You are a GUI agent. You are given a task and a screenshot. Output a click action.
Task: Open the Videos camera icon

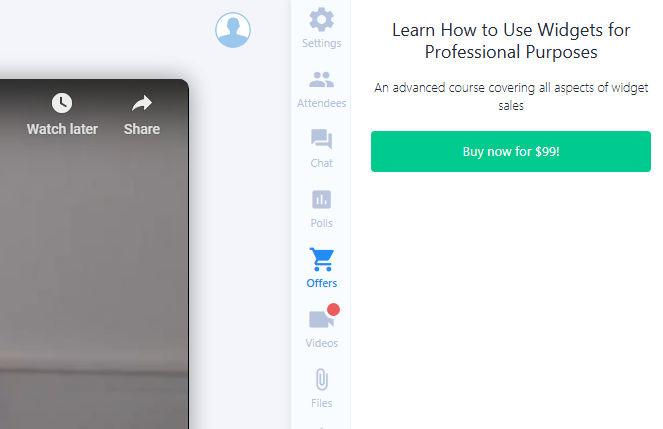[320, 321]
